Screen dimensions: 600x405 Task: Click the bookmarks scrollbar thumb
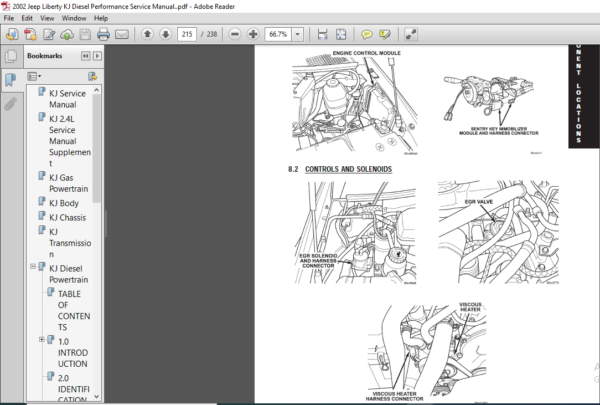[96, 149]
